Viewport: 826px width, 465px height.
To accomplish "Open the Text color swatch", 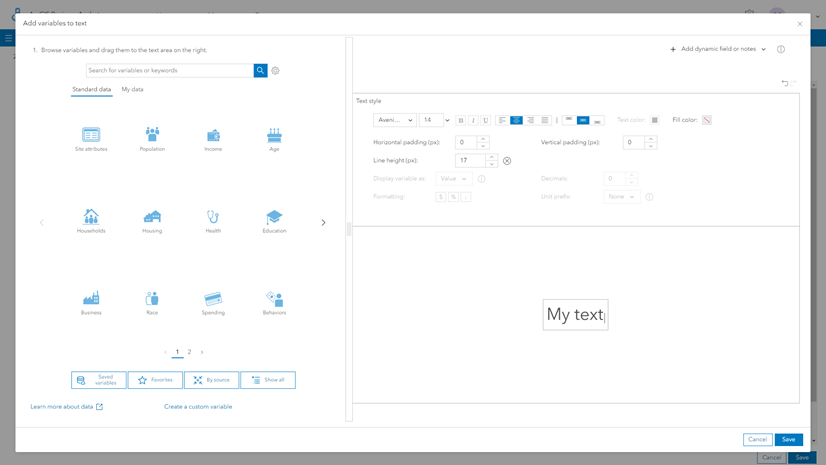I will click(654, 120).
